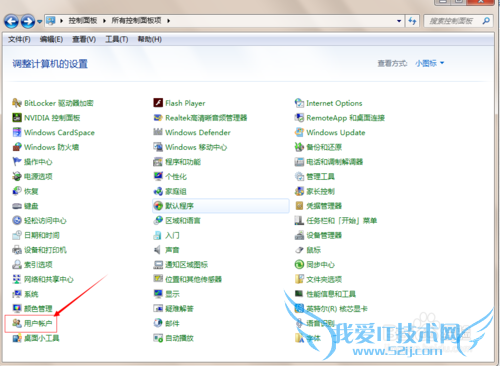Open 用户帐户 user accounts item
500x366 pixels.
click(x=32, y=323)
